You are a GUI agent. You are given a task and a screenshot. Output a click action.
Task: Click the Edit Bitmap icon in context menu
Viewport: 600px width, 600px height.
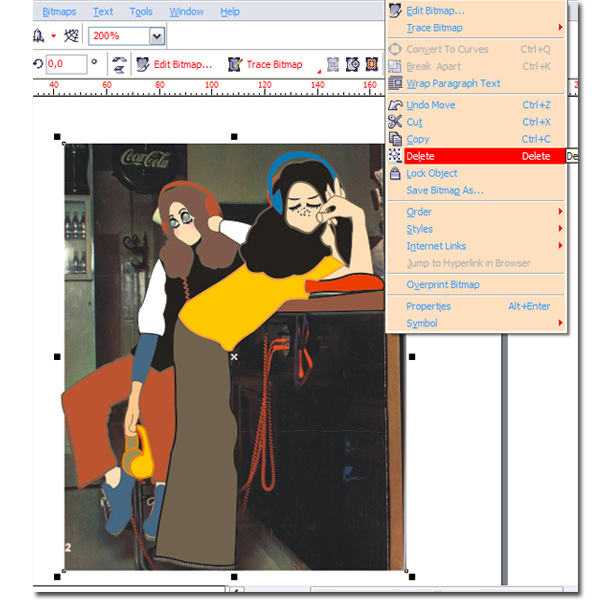click(x=395, y=10)
